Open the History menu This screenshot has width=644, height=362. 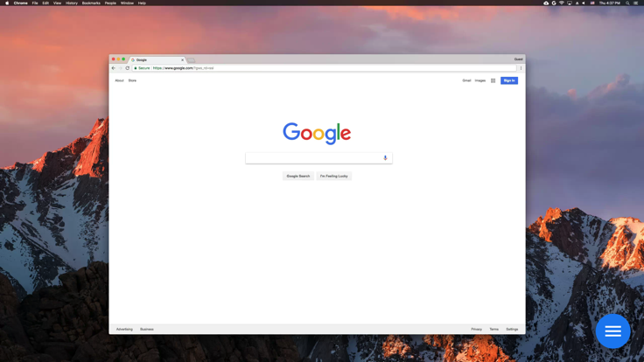click(x=72, y=3)
